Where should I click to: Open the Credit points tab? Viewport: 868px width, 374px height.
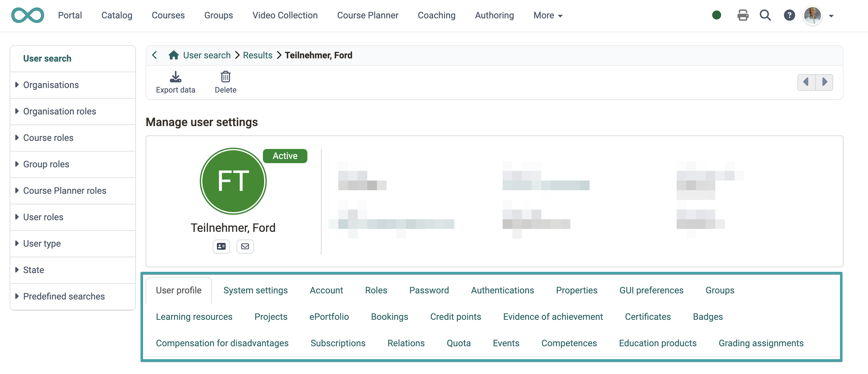456,317
